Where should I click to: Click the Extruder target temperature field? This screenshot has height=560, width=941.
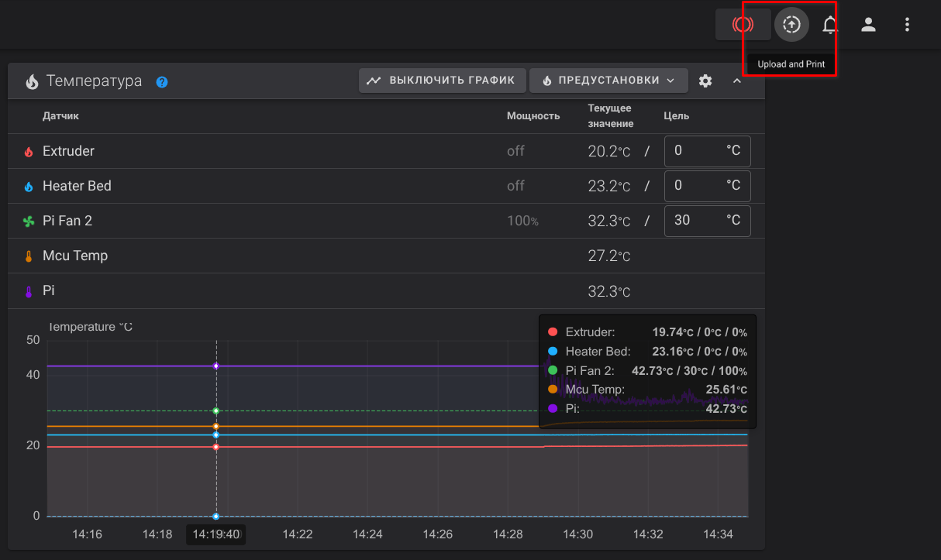[x=696, y=151]
